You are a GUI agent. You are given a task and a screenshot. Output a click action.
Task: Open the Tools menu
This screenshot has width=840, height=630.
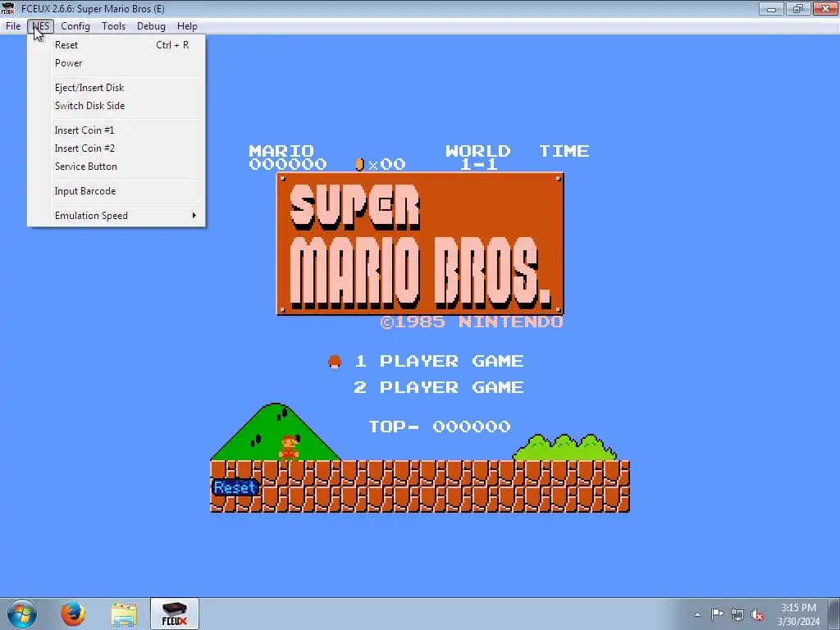[113, 25]
